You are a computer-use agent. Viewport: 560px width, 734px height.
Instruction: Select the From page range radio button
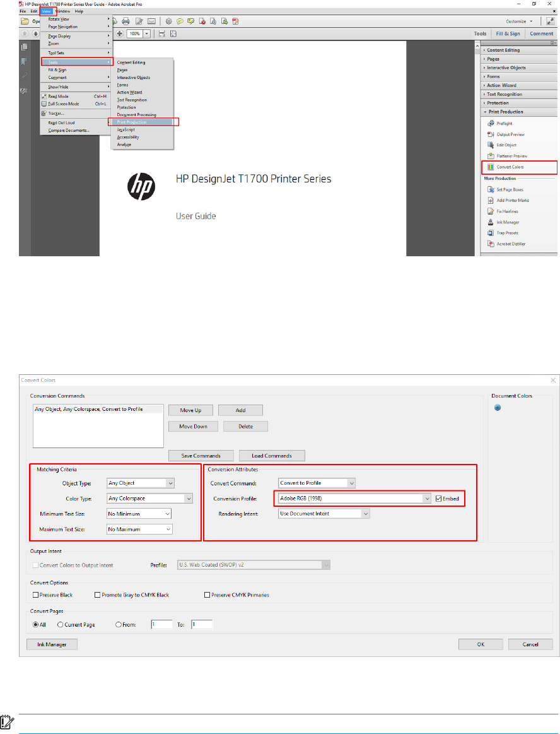pyautogui.click(x=119, y=624)
